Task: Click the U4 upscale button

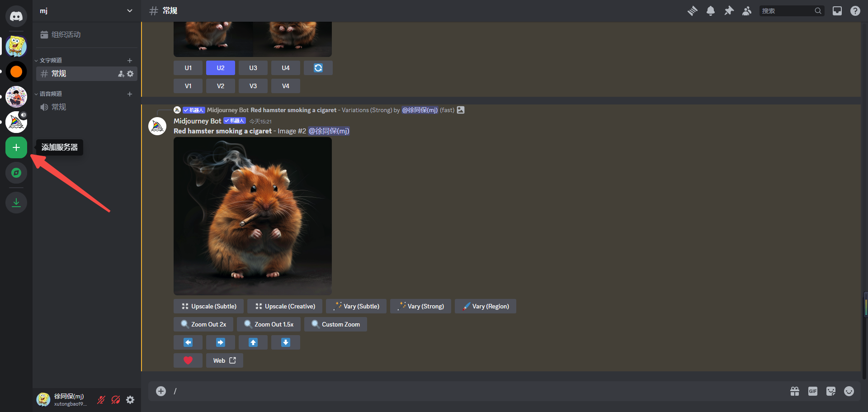Action: point(286,68)
